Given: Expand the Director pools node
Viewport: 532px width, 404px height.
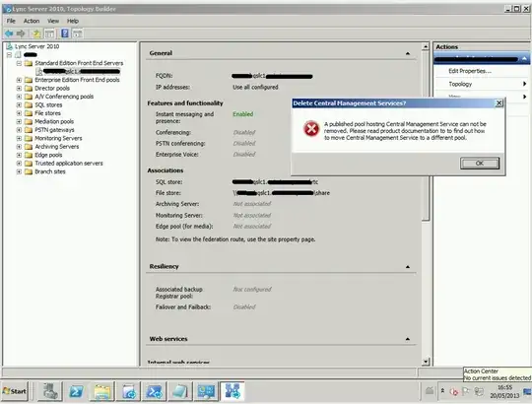Looking at the screenshot, I should (19, 89).
